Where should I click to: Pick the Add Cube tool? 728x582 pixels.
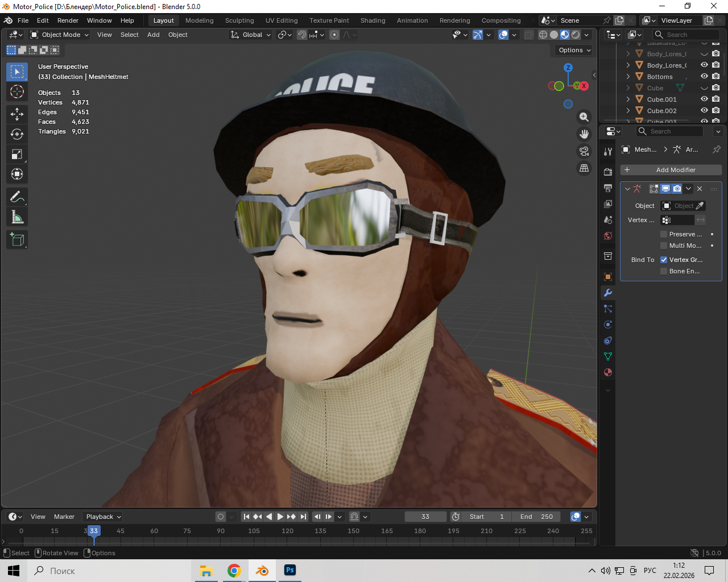[x=17, y=239]
